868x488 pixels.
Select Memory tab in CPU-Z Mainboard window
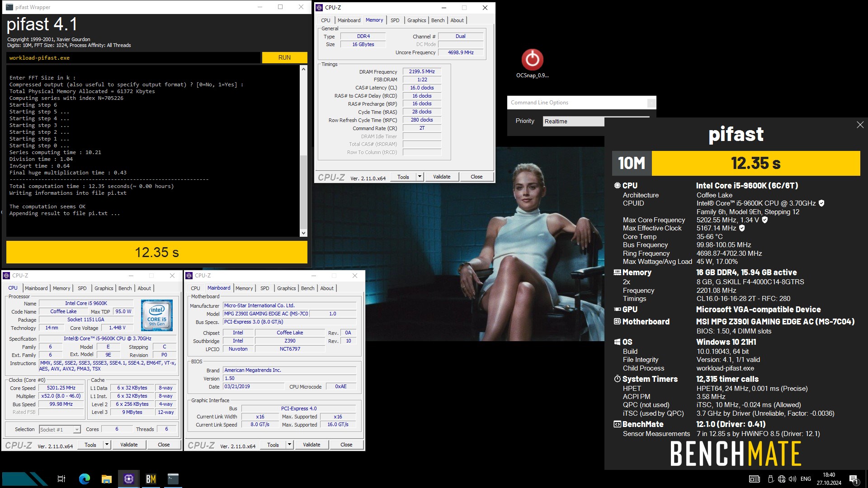[244, 288]
